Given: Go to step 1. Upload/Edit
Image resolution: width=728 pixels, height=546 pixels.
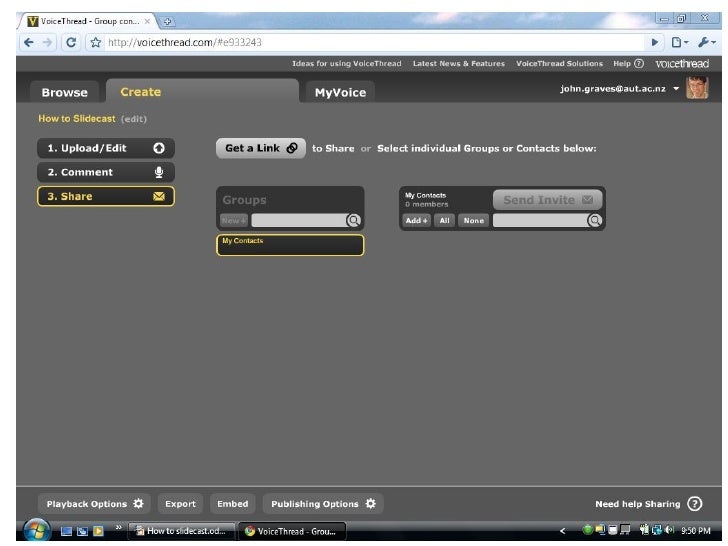Looking at the screenshot, I should point(105,148).
